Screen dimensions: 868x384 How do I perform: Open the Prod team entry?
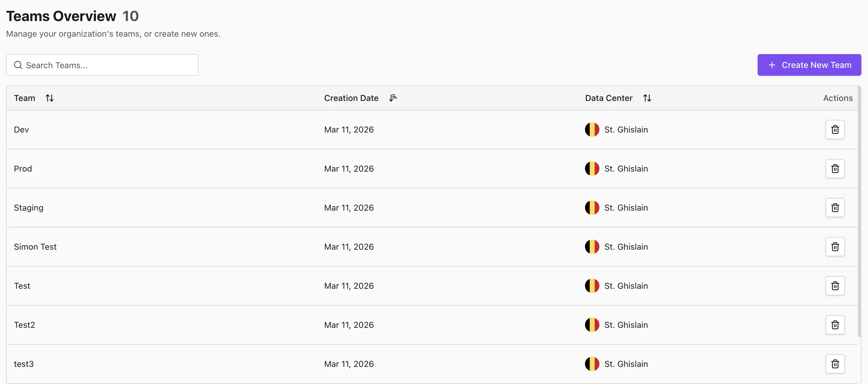coord(23,169)
